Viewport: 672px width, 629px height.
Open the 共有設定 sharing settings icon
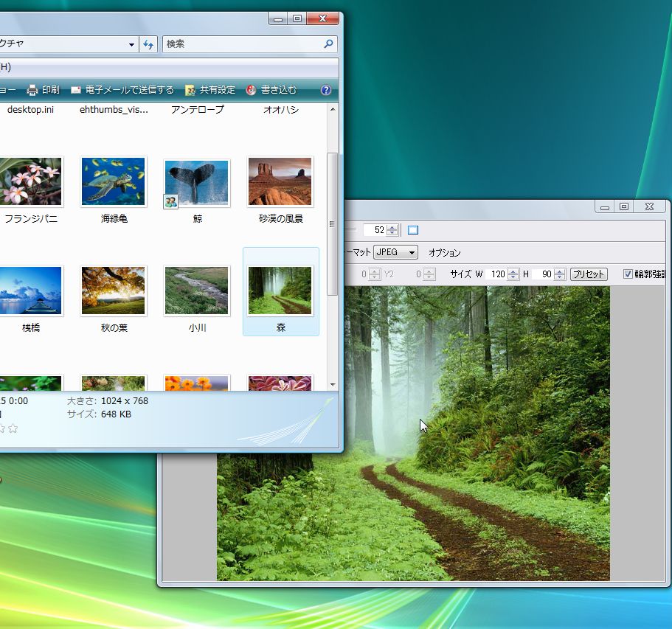click(x=190, y=90)
